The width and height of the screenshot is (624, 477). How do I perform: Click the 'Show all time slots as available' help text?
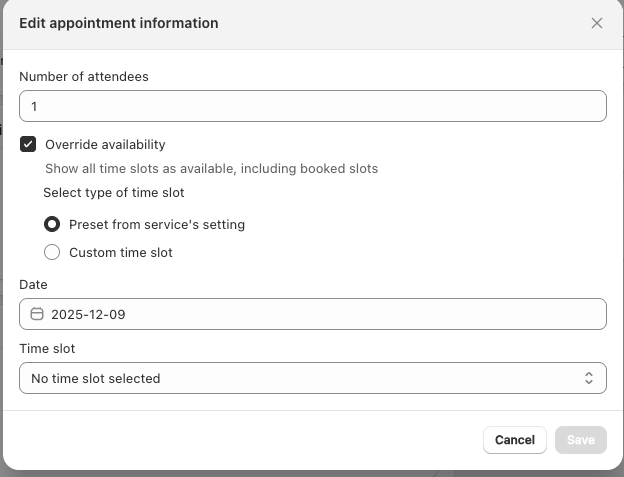(x=211, y=169)
